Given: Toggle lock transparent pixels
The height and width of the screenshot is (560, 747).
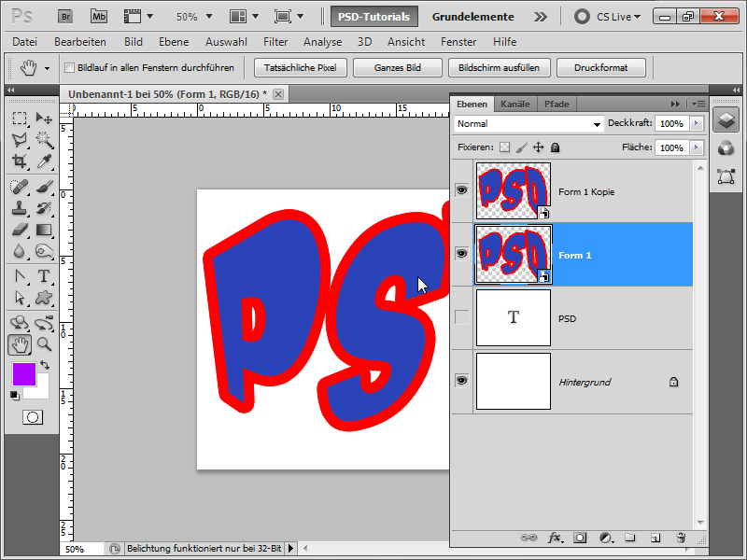Looking at the screenshot, I should pyautogui.click(x=504, y=147).
